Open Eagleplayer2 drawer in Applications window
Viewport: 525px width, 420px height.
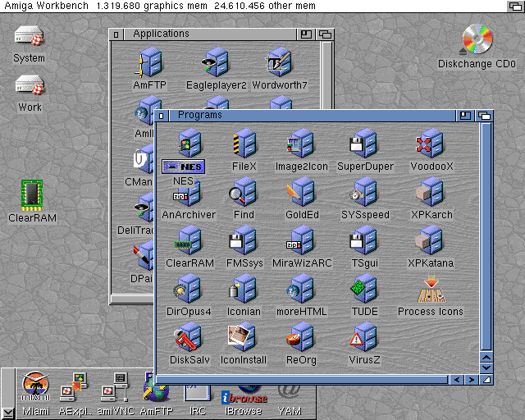(216, 62)
